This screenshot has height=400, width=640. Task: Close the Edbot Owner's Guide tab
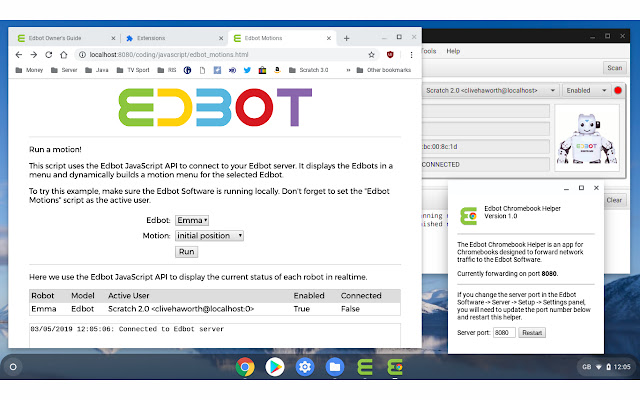coord(113,38)
